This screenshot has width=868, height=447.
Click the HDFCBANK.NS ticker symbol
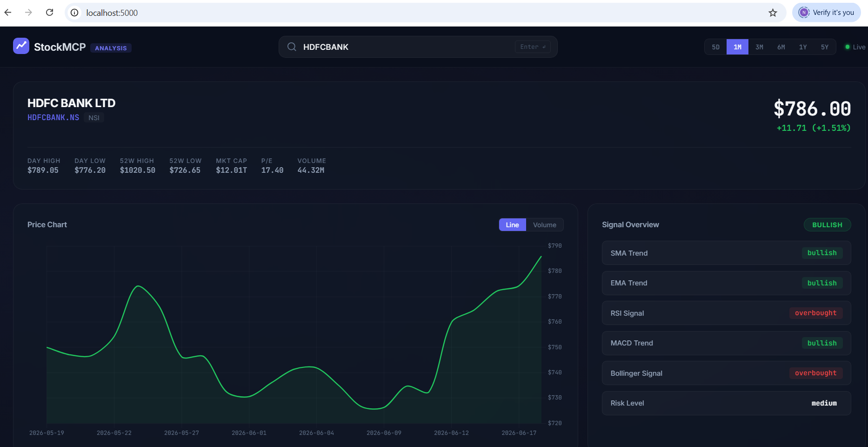tap(53, 117)
